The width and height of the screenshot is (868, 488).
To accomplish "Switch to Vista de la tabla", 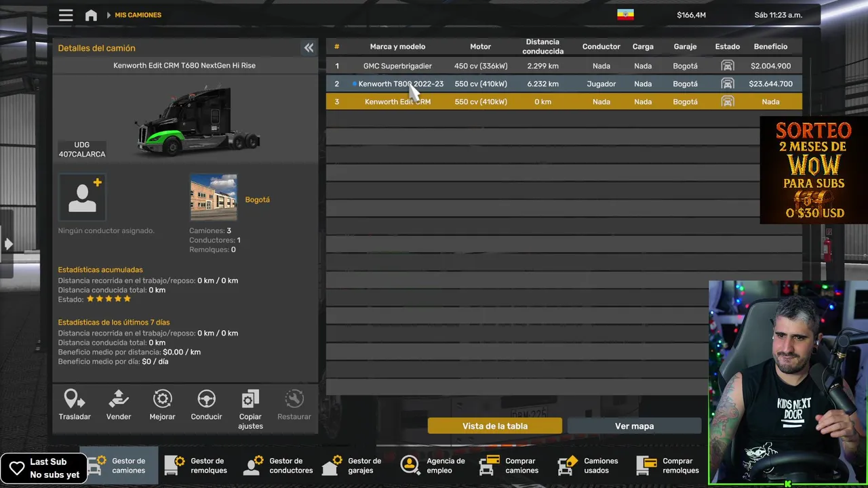I will click(495, 426).
